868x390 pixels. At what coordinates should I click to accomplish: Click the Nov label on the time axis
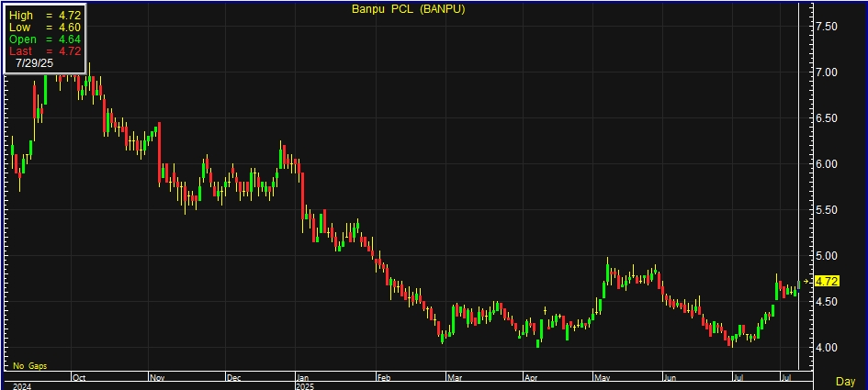pyautogui.click(x=157, y=378)
